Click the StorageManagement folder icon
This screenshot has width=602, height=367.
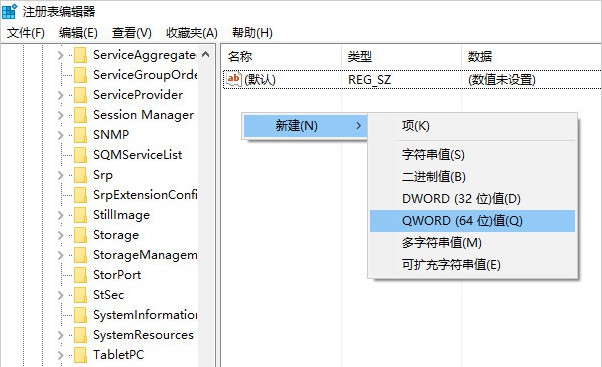coord(80,255)
